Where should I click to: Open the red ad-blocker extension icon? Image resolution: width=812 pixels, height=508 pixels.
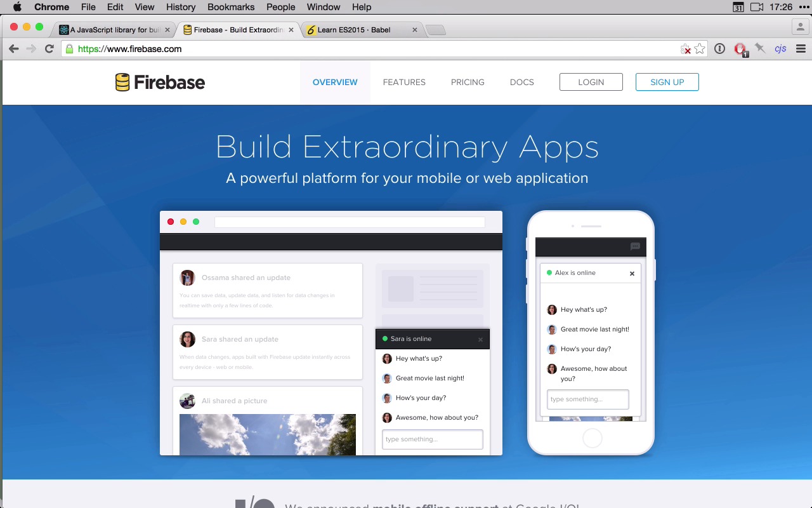pos(740,49)
